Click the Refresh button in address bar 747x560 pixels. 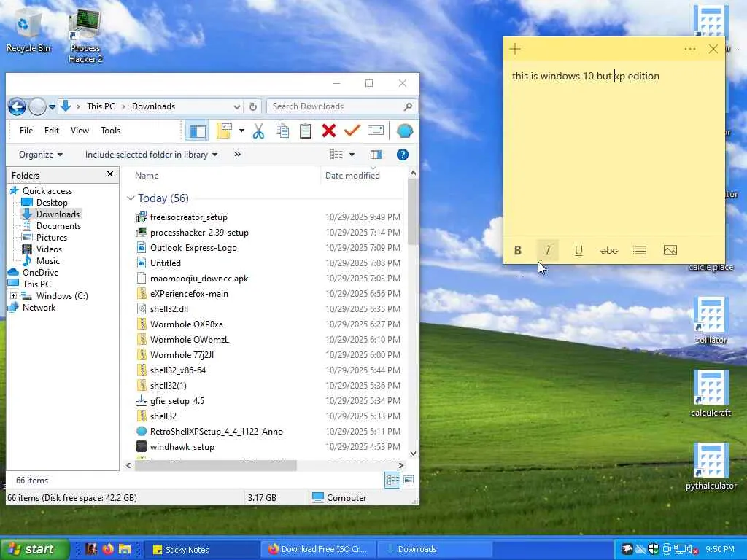coord(253,106)
